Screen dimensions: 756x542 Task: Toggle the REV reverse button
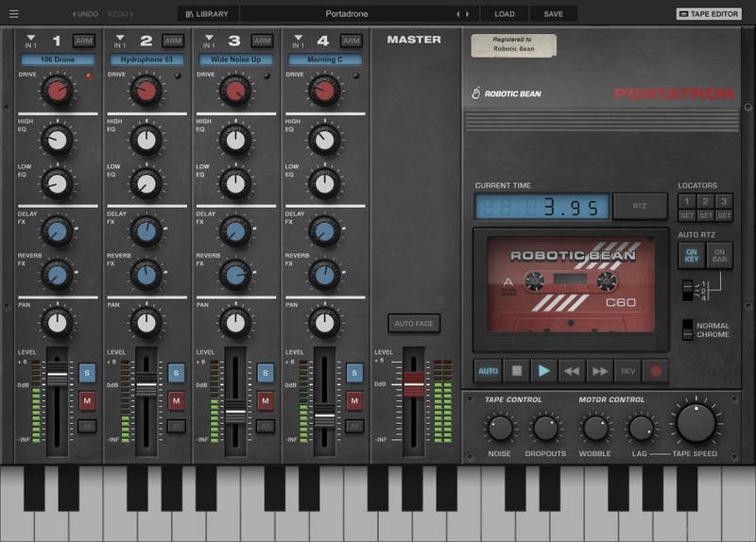[627, 371]
